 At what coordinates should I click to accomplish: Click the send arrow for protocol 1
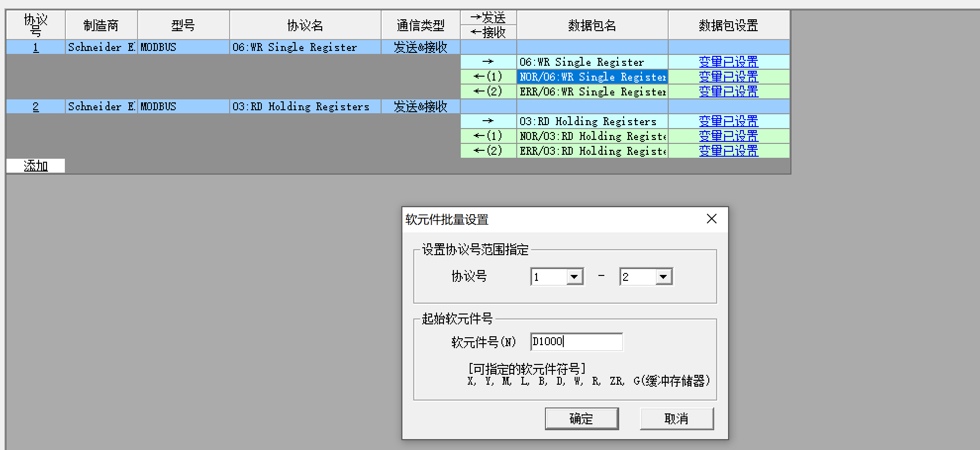tap(488, 62)
